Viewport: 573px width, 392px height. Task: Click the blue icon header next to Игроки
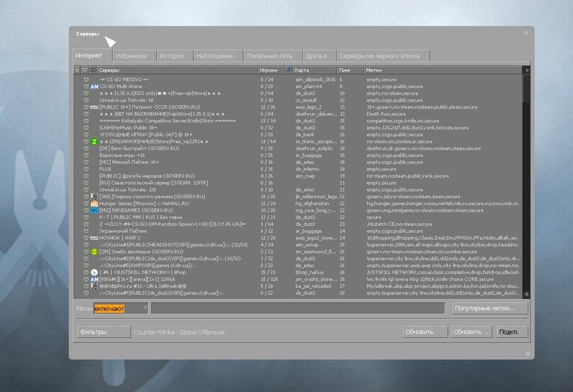tap(288, 70)
